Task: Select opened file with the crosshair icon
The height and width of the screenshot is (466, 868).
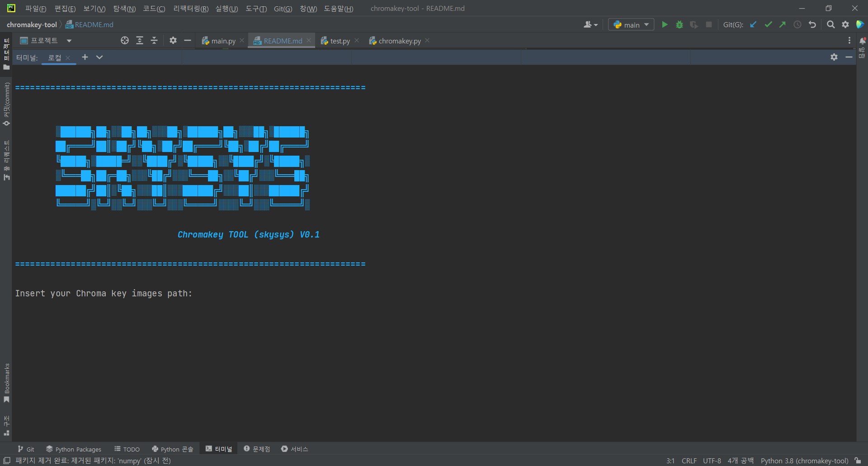Action: click(125, 40)
